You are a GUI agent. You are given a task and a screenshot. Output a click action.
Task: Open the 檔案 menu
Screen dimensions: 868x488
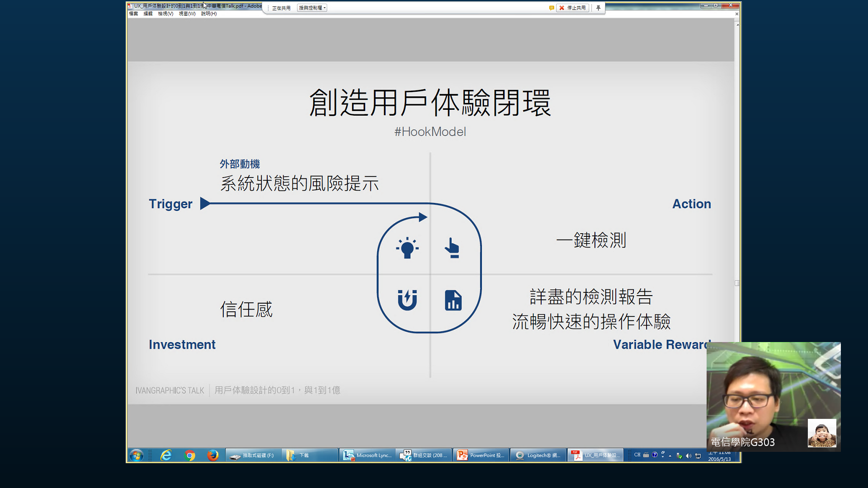click(133, 14)
